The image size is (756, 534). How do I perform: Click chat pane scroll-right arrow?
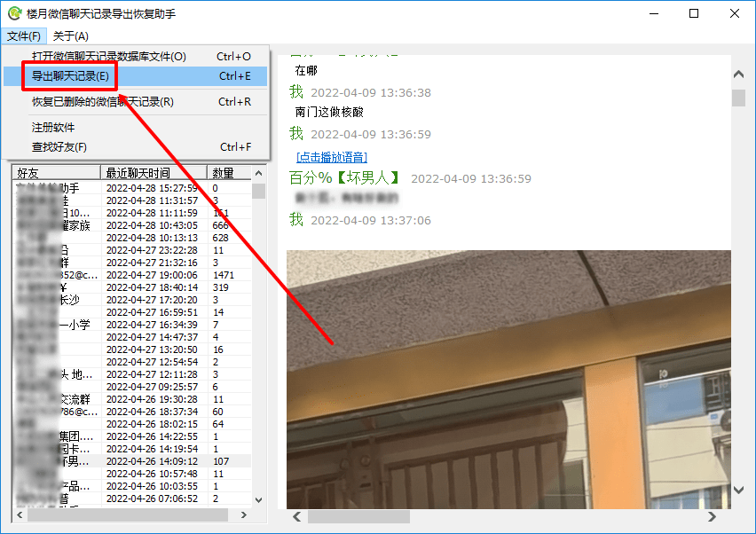coord(712,516)
